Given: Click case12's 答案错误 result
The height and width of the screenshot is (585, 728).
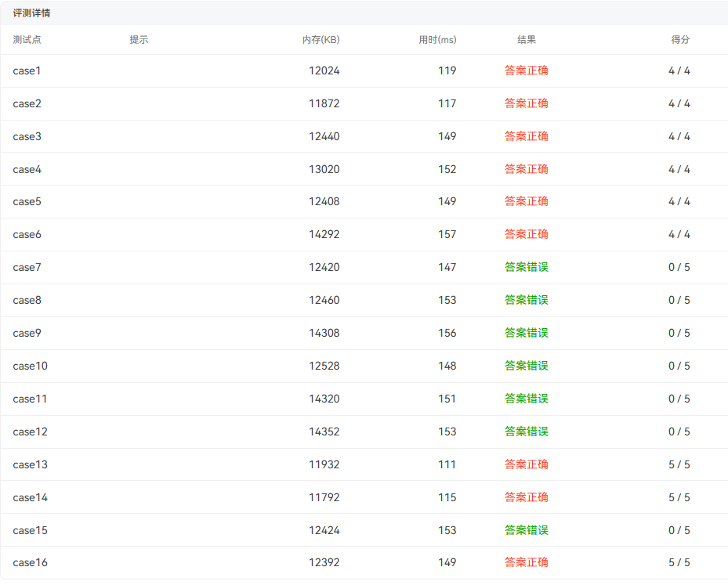Looking at the screenshot, I should 527,432.
